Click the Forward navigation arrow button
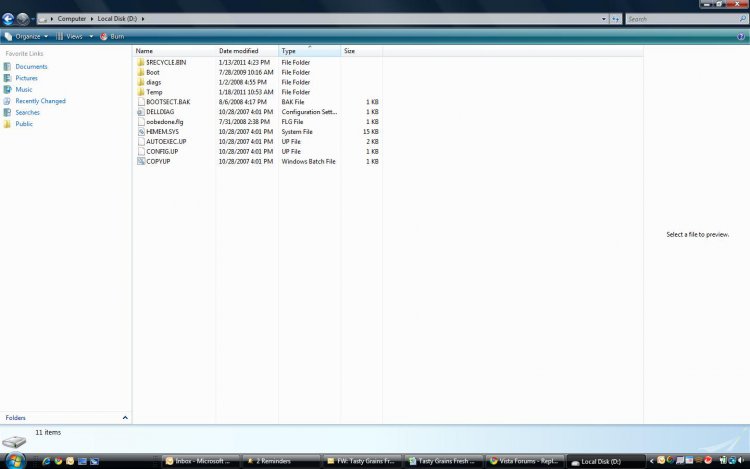 point(23,18)
